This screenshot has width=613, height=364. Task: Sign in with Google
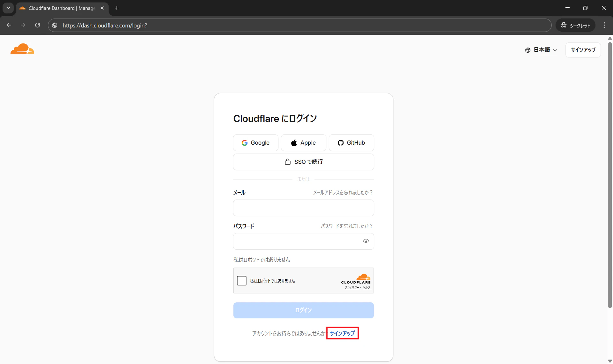coord(255,143)
